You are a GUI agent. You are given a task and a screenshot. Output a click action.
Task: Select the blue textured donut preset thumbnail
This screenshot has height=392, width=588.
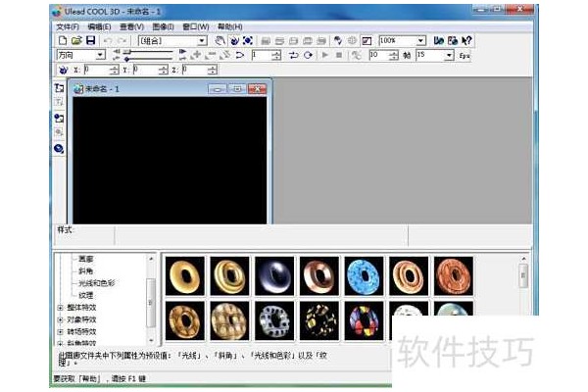(364, 276)
